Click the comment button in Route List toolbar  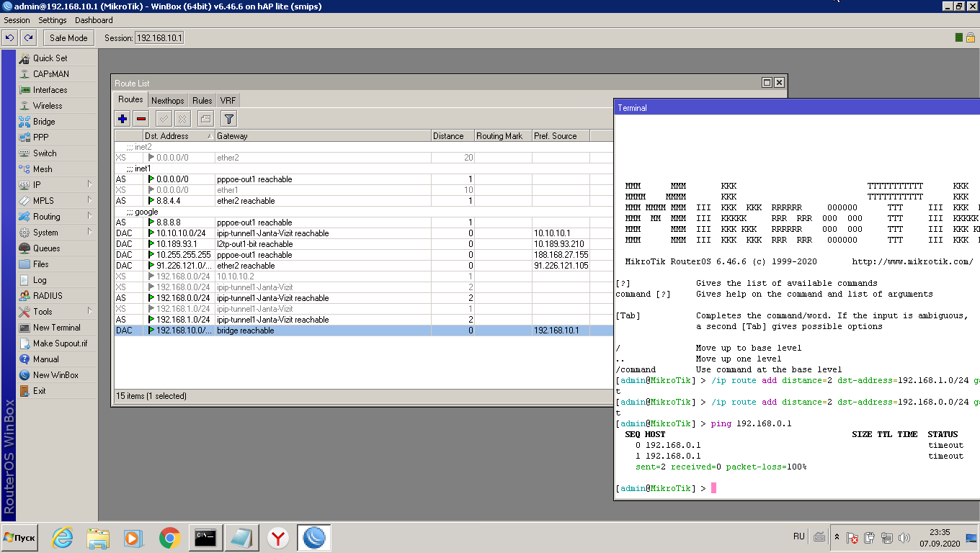[205, 119]
